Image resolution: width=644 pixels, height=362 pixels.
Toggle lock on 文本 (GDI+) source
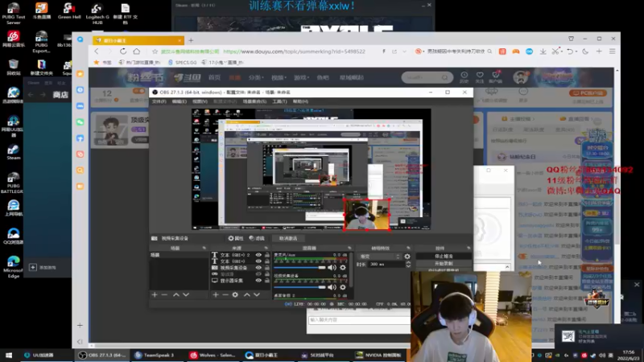(267, 261)
